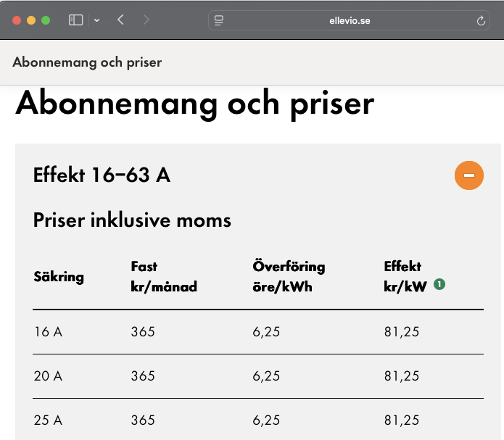
Task: Reload the ellevio.se page
Action: click(481, 21)
